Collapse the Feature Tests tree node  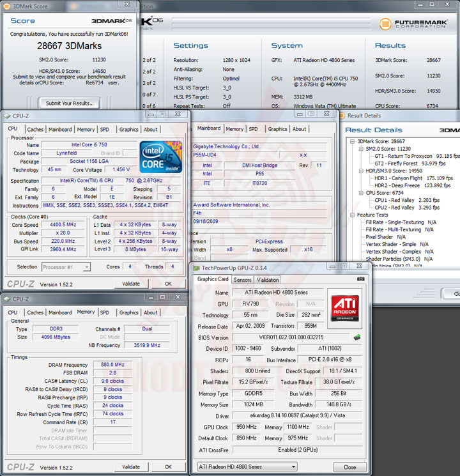point(352,215)
